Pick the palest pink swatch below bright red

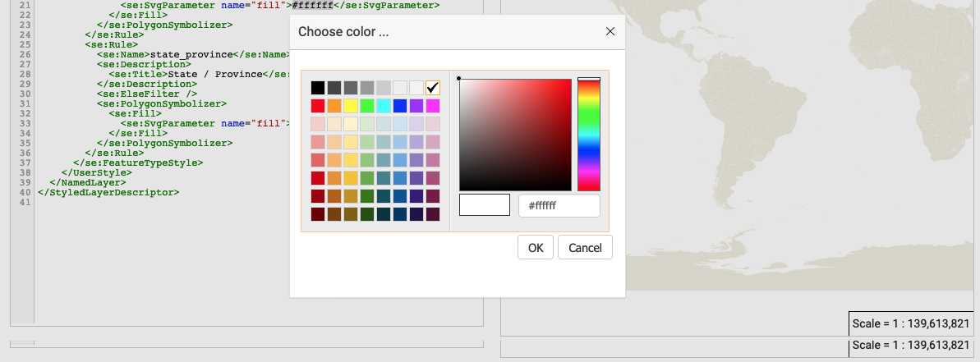318,124
